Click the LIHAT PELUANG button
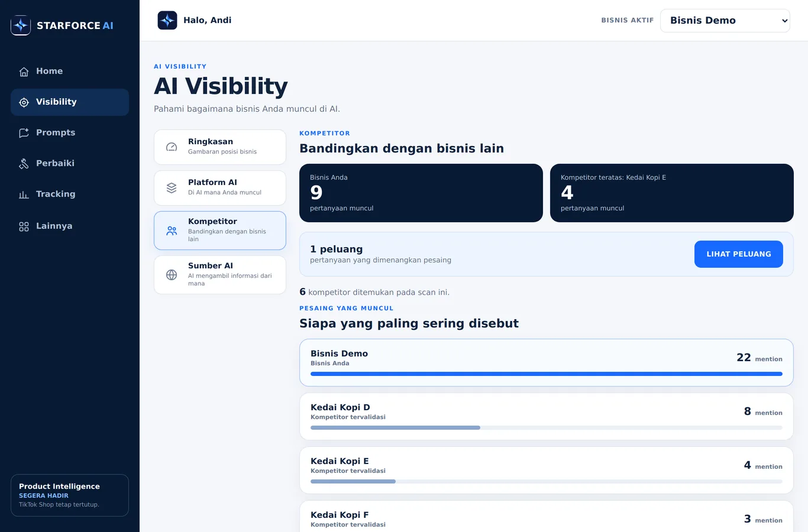The height and width of the screenshot is (532, 808). pyautogui.click(x=739, y=254)
